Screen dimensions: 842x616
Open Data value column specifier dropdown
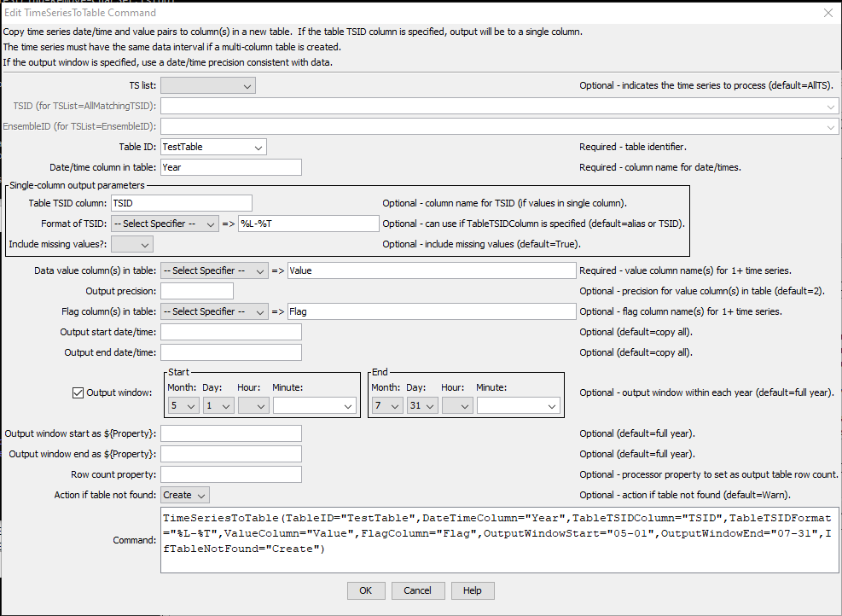pyautogui.click(x=214, y=270)
